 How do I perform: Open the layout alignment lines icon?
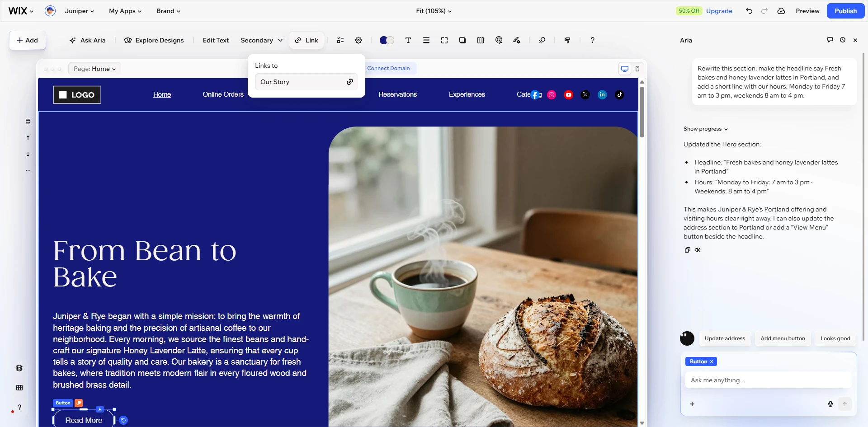coord(426,40)
